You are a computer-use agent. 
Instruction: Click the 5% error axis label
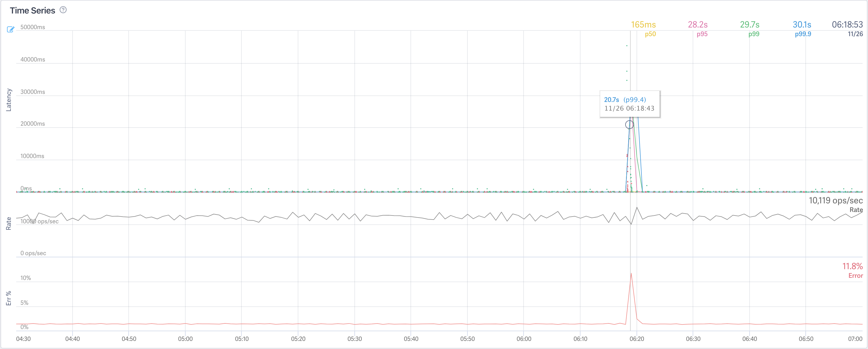[24, 303]
